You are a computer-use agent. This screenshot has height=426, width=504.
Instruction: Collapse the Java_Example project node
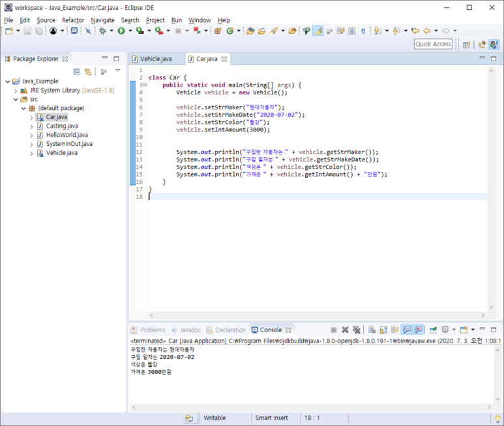click(8, 81)
